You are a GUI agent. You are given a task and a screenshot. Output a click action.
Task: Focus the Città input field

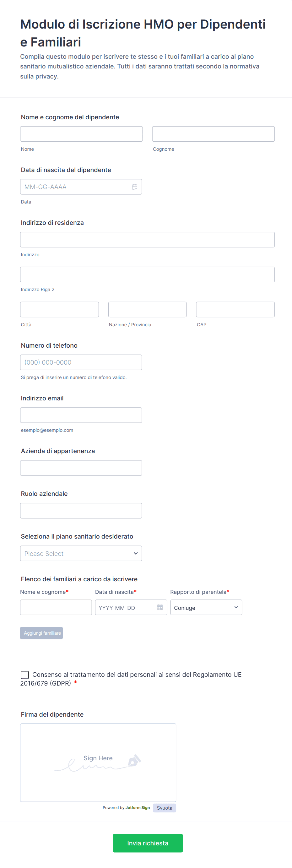(59, 309)
